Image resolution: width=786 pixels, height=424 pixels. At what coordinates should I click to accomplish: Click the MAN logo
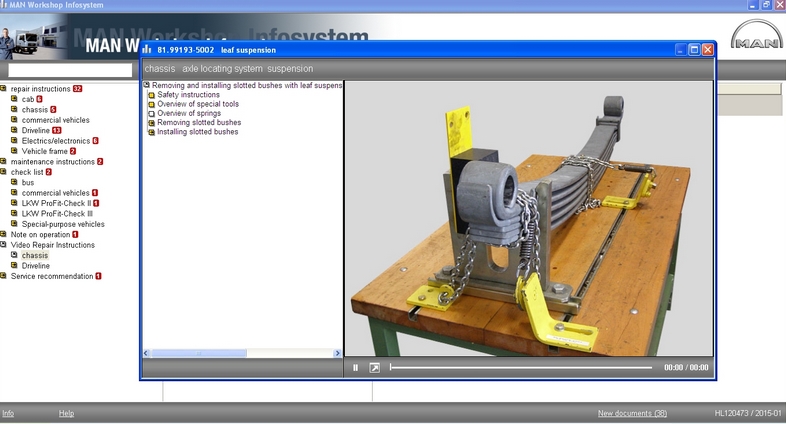756,35
